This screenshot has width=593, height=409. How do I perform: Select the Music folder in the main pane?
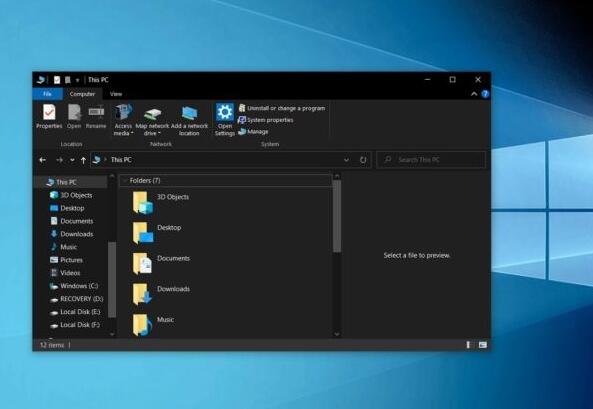click(153, 325)
